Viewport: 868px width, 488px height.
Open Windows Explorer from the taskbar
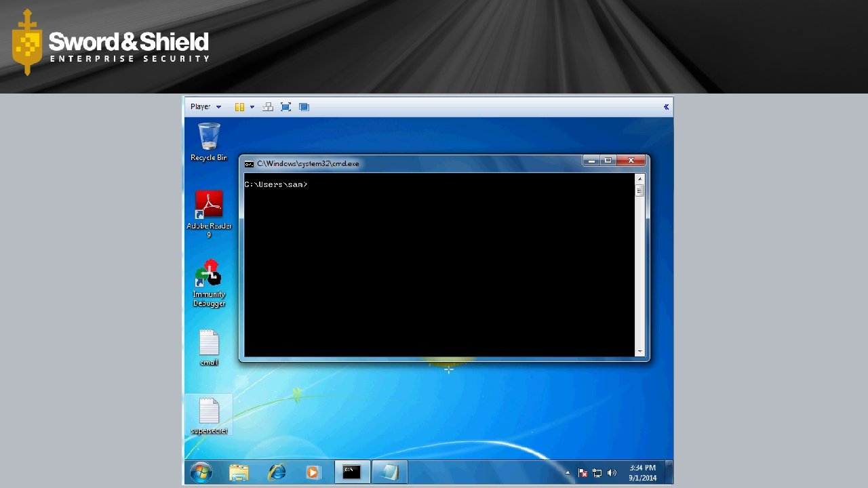pyautogui.click(x=239, y=472)
